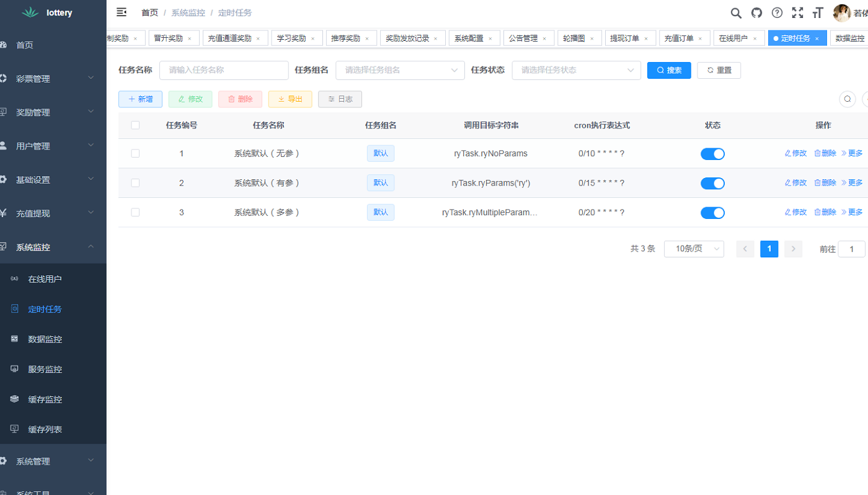Screen dimensions: 868x495
Task: Open the 10条/页 page size dropdown
Action: point(694,249)
